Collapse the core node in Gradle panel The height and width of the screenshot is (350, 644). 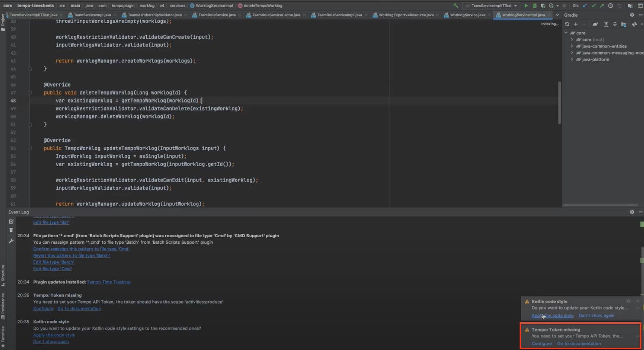[566, 33]
